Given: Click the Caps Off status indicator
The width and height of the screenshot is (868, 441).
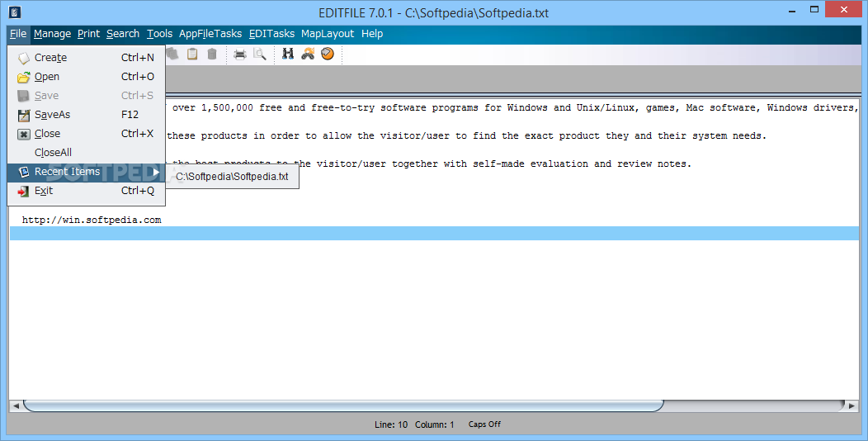Looking at the screenshot, I should (x=484, y=424).
